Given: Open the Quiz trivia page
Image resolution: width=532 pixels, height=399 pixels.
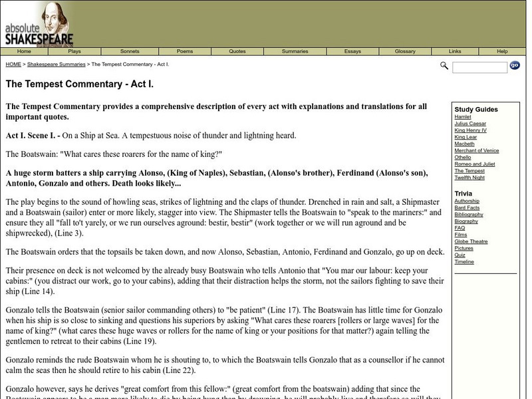Looking at the screenshot, I should pos(459,253).
